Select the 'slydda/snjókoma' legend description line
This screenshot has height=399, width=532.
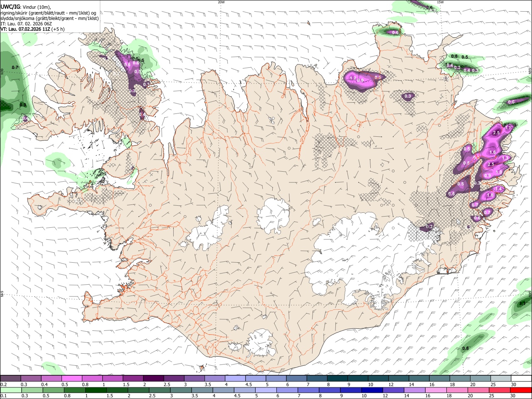coord(49,18)
